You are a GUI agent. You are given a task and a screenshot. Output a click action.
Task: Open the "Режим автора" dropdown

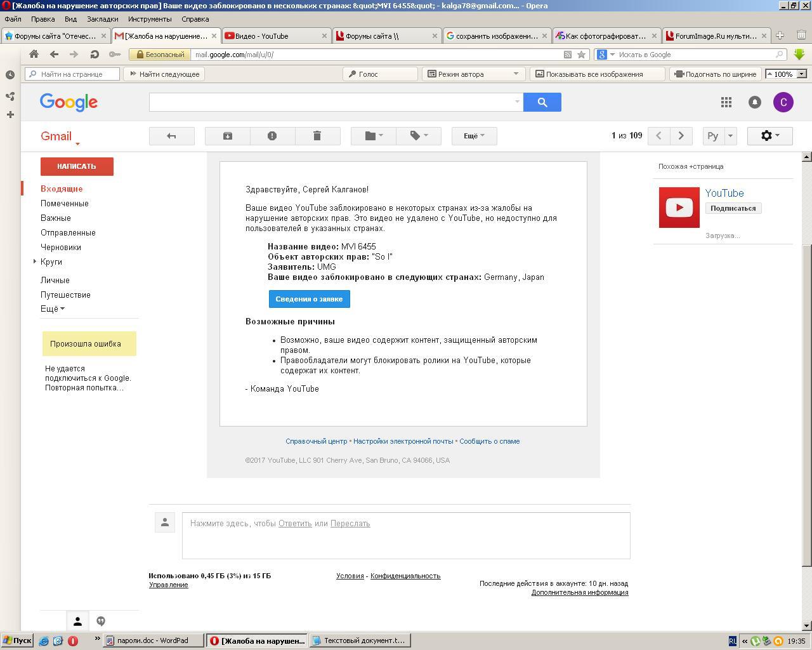(473, 74)
